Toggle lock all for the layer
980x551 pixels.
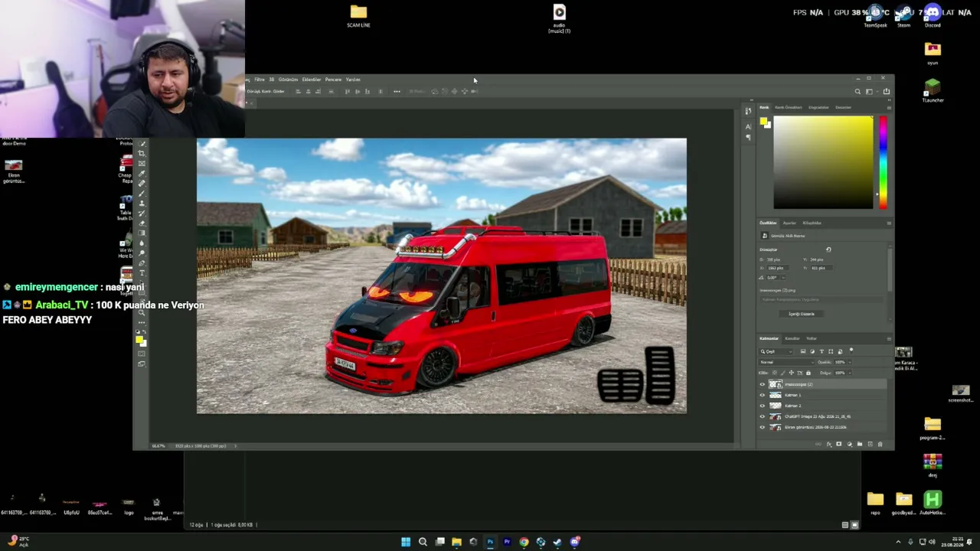(x=808, y=373)
